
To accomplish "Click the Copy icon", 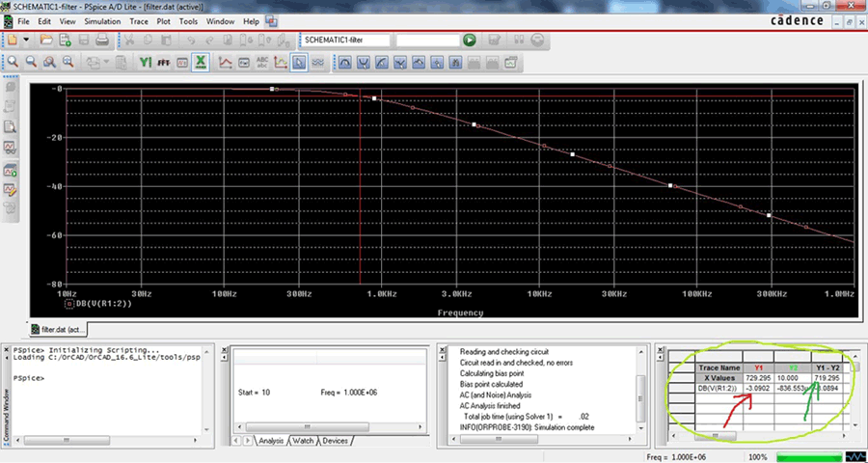I will [147, 40].
